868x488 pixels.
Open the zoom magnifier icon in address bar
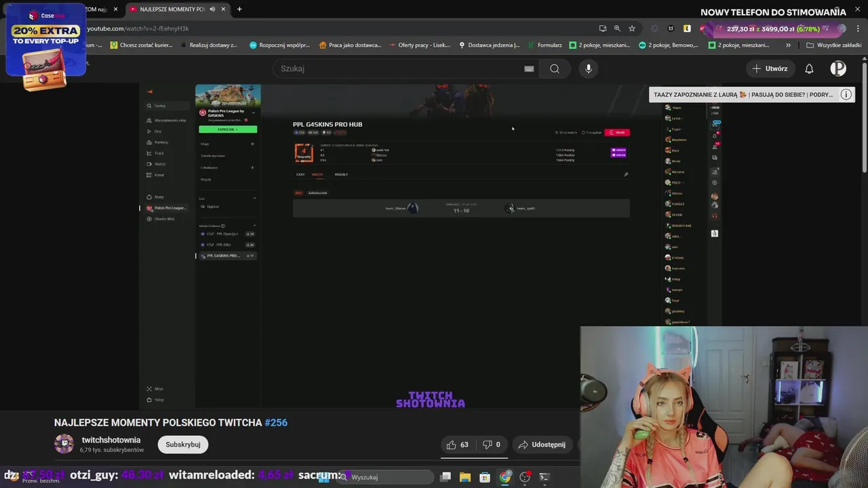[617, 28]
